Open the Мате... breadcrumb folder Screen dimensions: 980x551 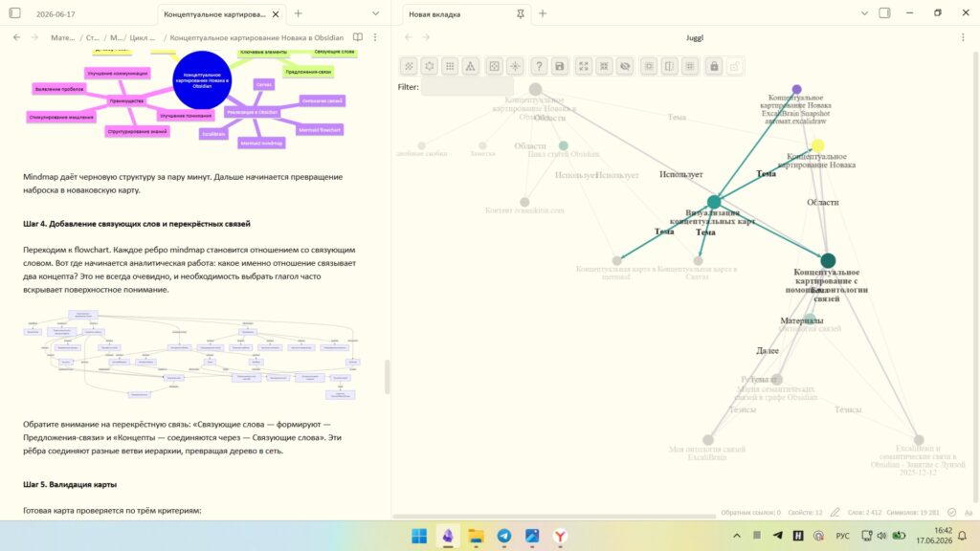pyautogui.click(x=62, y=37)
